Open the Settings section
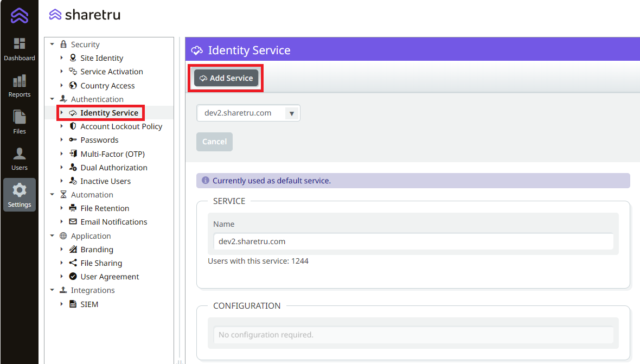Viewport: 640px width, 364px height. coord(19,194)
